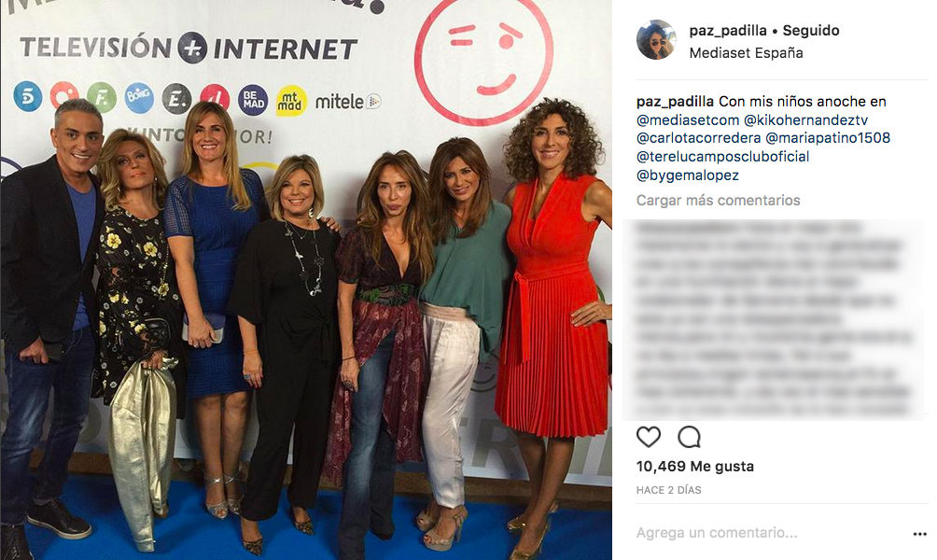Focus the Agrega un comentario field
Viewport: 937px width, 560px height.
pyautogui.click(x=771, y=533)
